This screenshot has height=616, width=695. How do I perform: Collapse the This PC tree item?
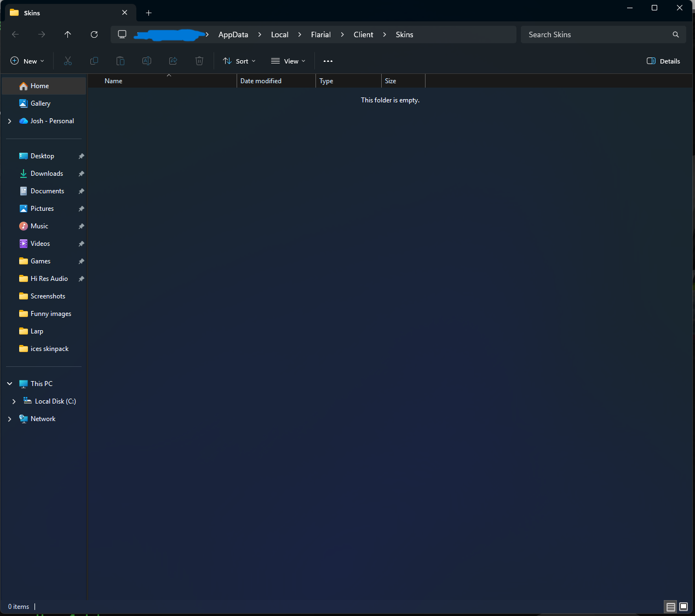point(9,383)
